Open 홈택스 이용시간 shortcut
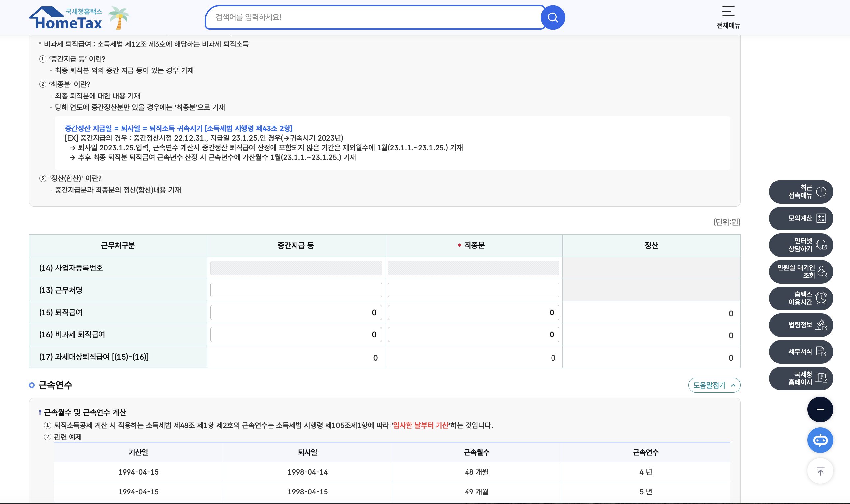This screenshot has width=850, height=504. pos(801,298)
